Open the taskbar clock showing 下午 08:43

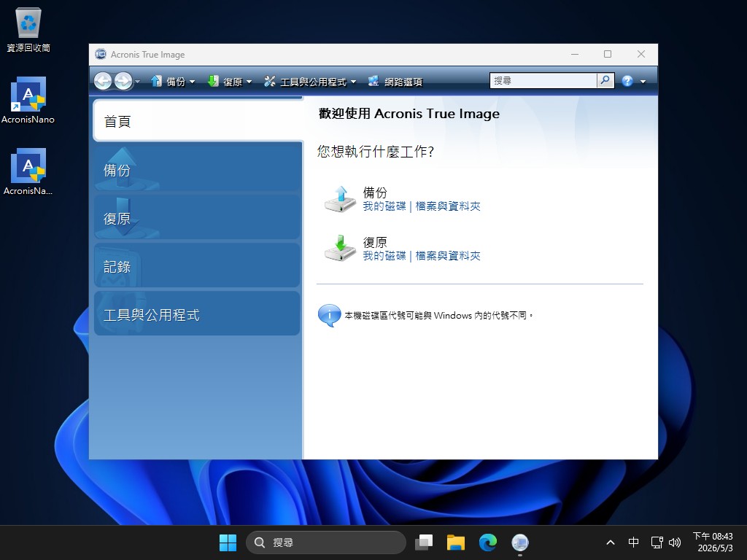coord(713,542)
